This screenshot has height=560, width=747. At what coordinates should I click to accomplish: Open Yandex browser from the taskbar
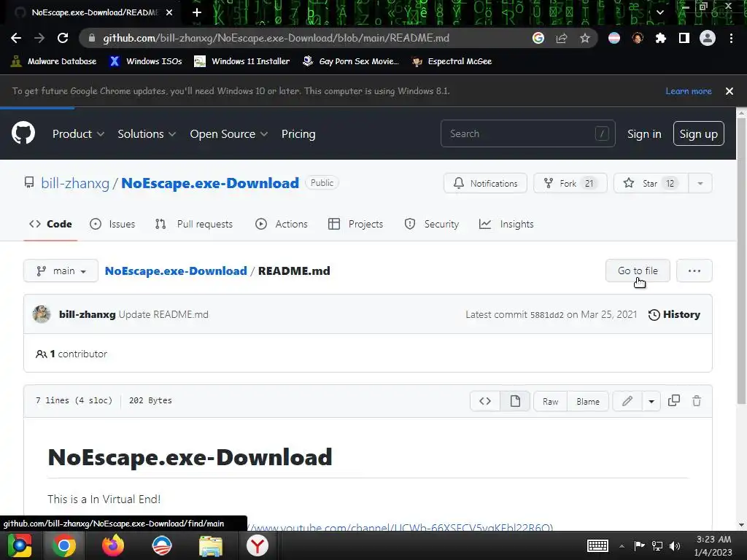[258, 545]
